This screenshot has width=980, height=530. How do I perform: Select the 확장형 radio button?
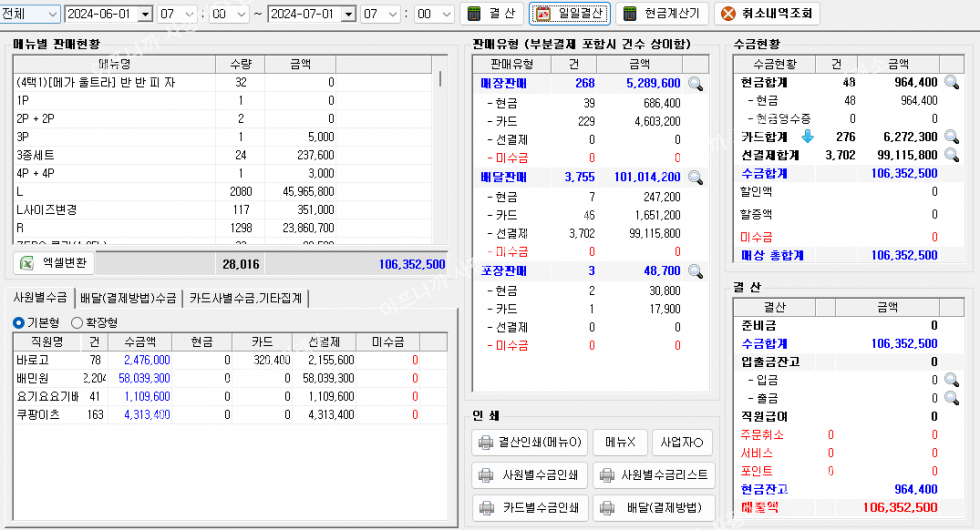click(77, 323)
